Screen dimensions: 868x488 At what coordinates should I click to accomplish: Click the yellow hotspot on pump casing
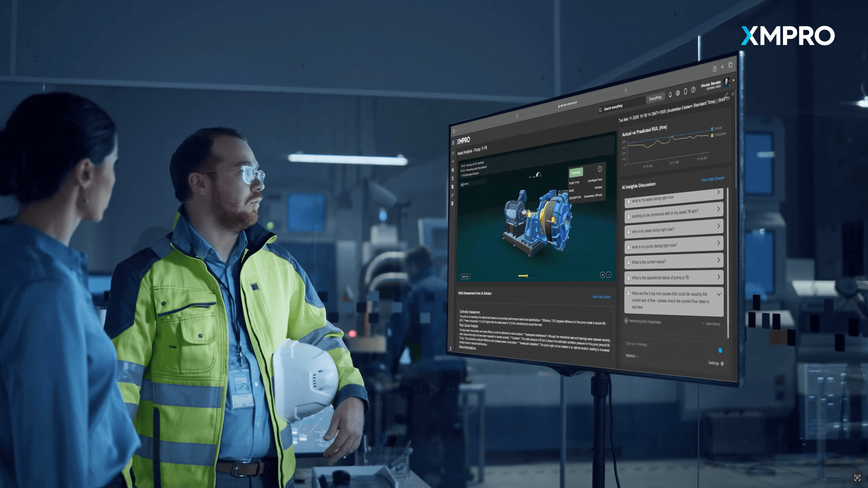pyautogui.click(x=552, y=220)
